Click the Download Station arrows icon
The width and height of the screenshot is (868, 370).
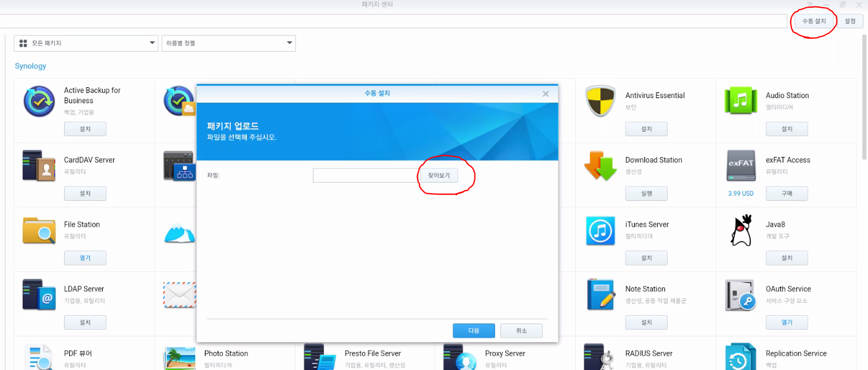tap(600, 165)
